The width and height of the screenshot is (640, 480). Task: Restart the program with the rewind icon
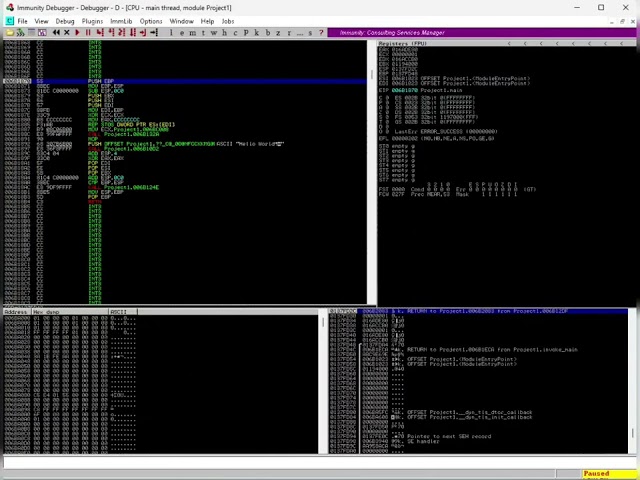point(56,33)
